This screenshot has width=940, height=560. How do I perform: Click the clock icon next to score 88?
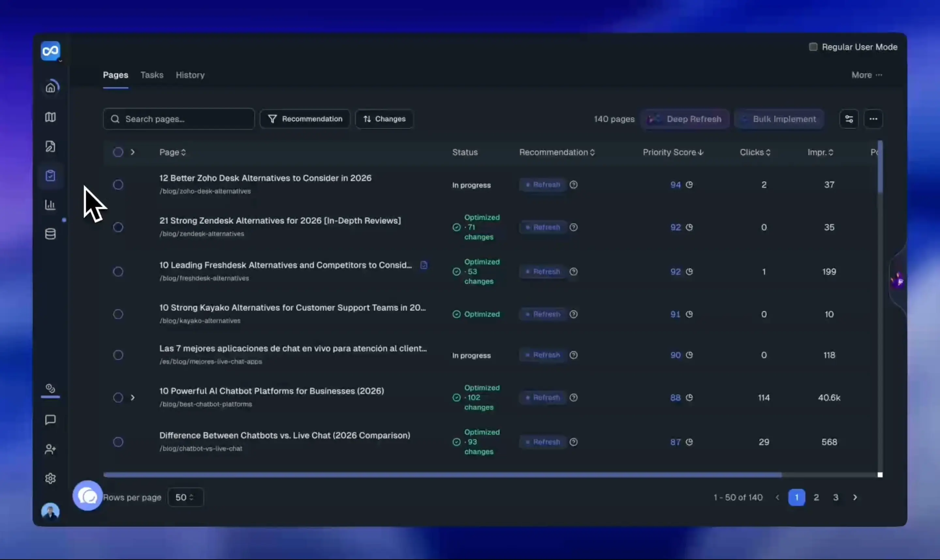pos(689,397)
